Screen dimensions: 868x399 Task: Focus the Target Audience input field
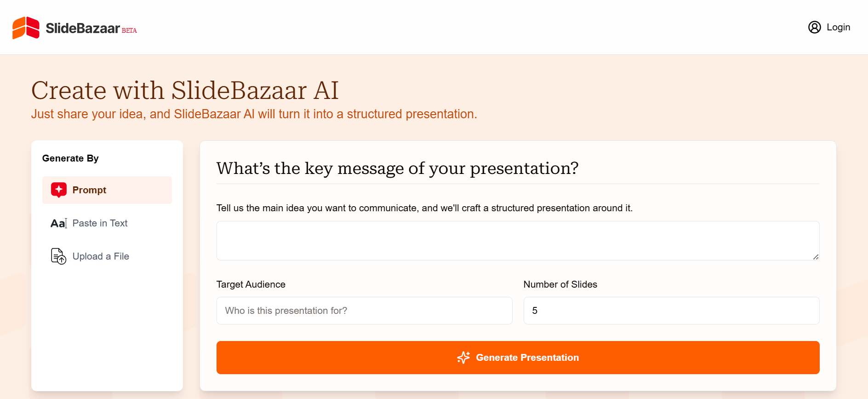[x=364, y=311]
